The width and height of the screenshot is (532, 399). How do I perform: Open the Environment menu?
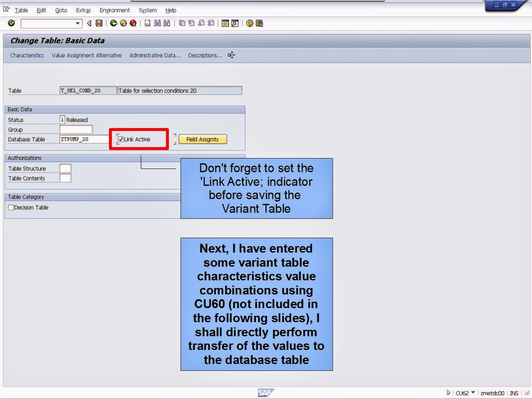(115, 10)
